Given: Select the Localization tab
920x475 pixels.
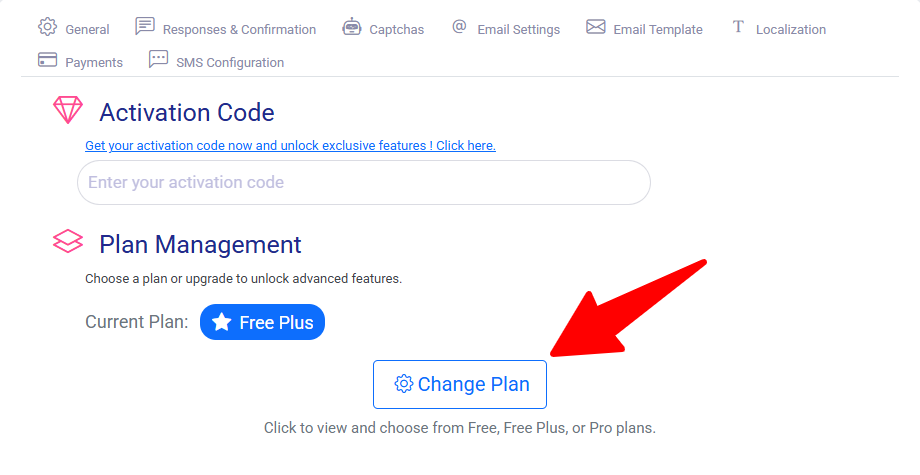Looking at the screenshot, I should pos(790,30).
